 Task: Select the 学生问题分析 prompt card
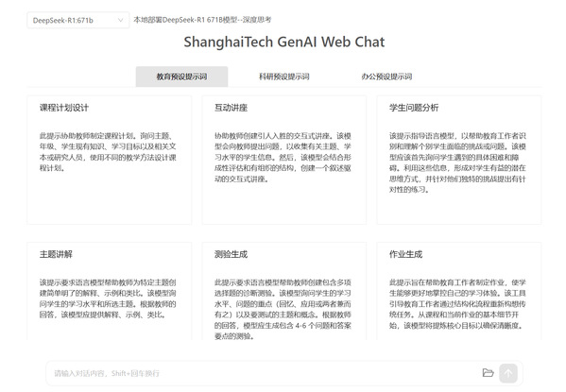(459, 160)
